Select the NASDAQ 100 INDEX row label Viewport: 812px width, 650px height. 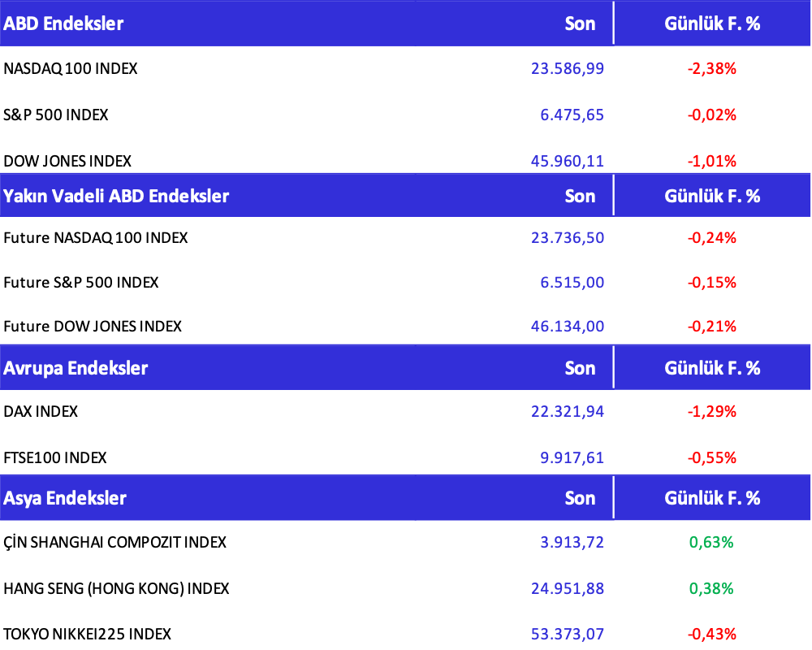71,69
